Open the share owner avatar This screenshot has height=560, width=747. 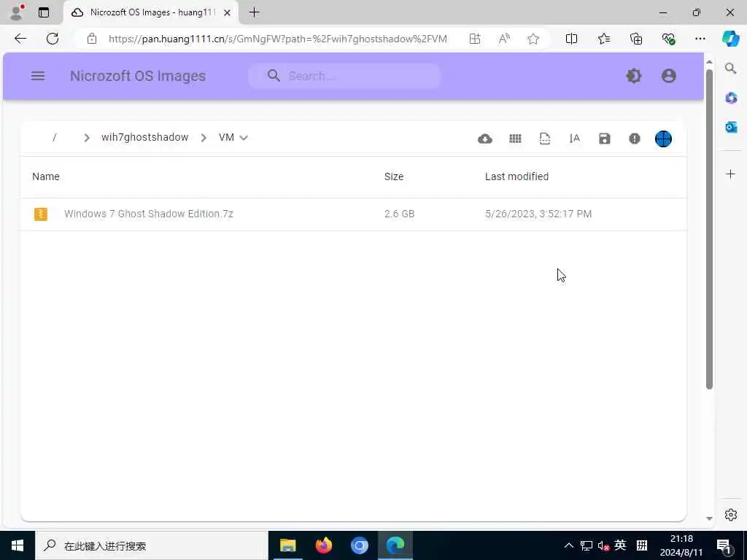point(663,139)
